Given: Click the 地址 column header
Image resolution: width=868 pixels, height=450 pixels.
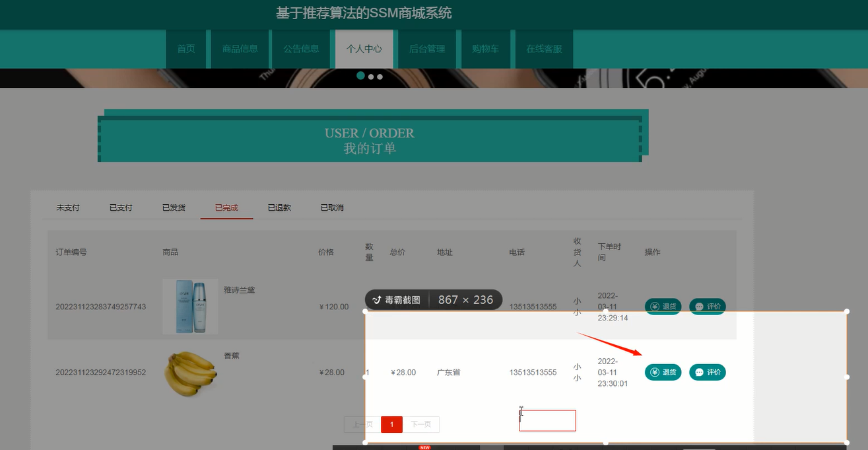Looking at the screenshot, I should (445, 252).
